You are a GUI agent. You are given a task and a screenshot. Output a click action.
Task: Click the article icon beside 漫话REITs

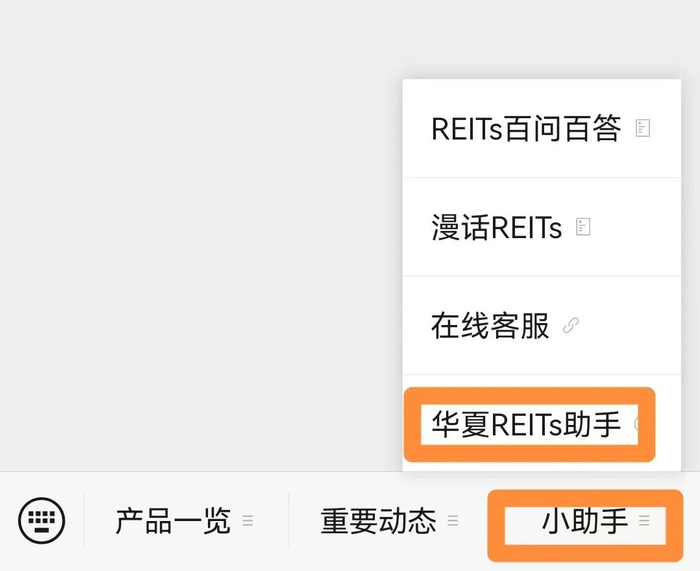(x=584, y=227)
